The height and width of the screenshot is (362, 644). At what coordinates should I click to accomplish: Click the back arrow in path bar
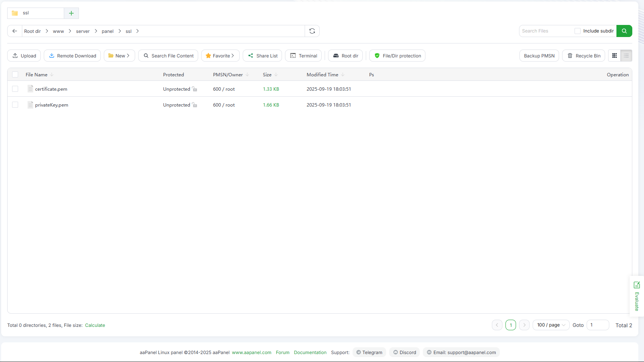[15, 31]
